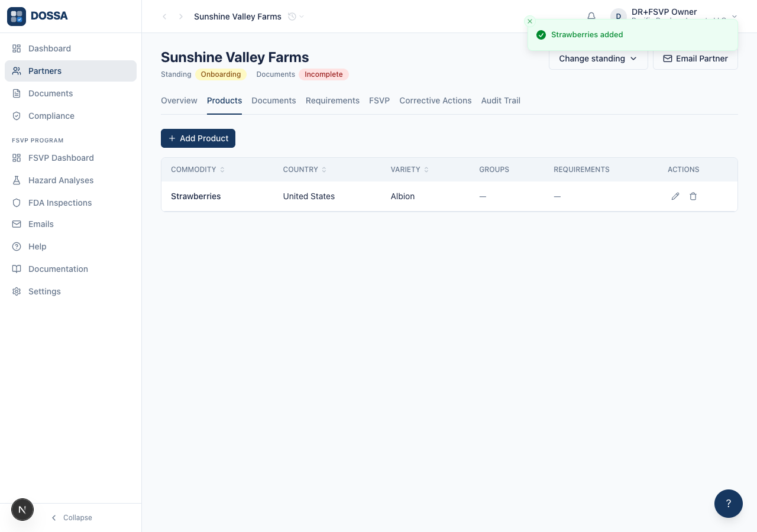Click the D user avatar
This screenshot has width=757, height=532.
point(619,17)
